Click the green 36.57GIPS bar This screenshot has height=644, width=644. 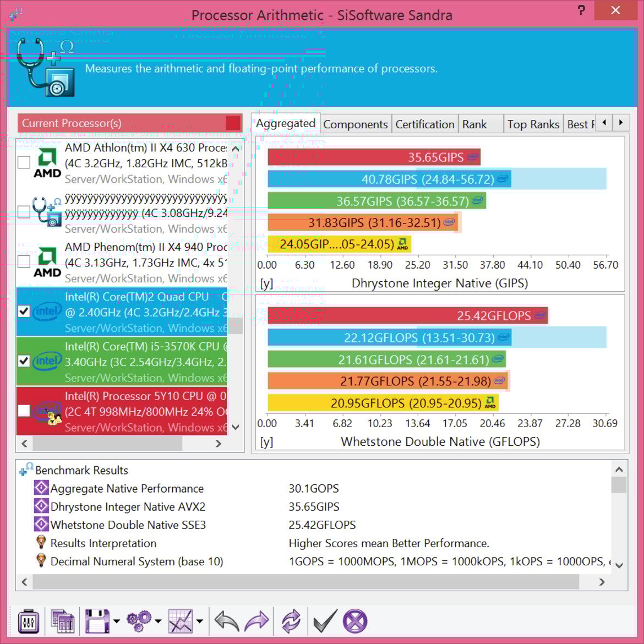[x=377, y=201]
